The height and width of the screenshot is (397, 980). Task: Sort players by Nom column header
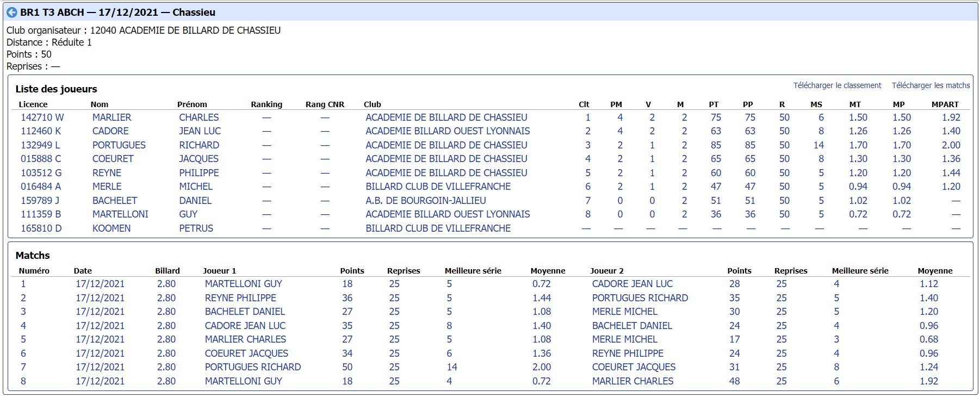coord(100,104)
